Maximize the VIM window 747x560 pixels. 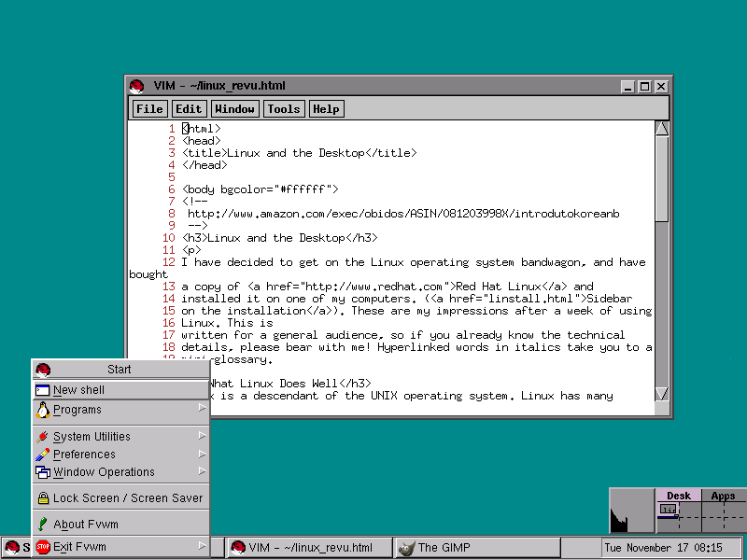point(644,87)
